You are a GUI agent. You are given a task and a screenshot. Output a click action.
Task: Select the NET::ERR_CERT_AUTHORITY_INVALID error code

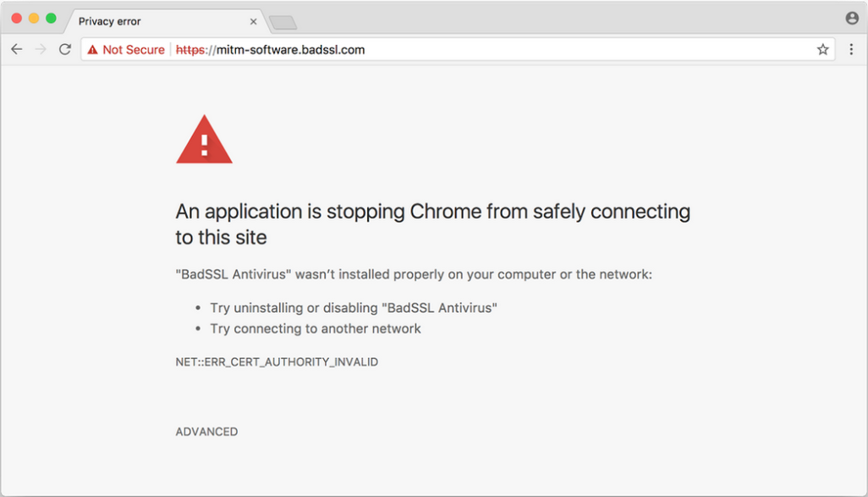276,362
